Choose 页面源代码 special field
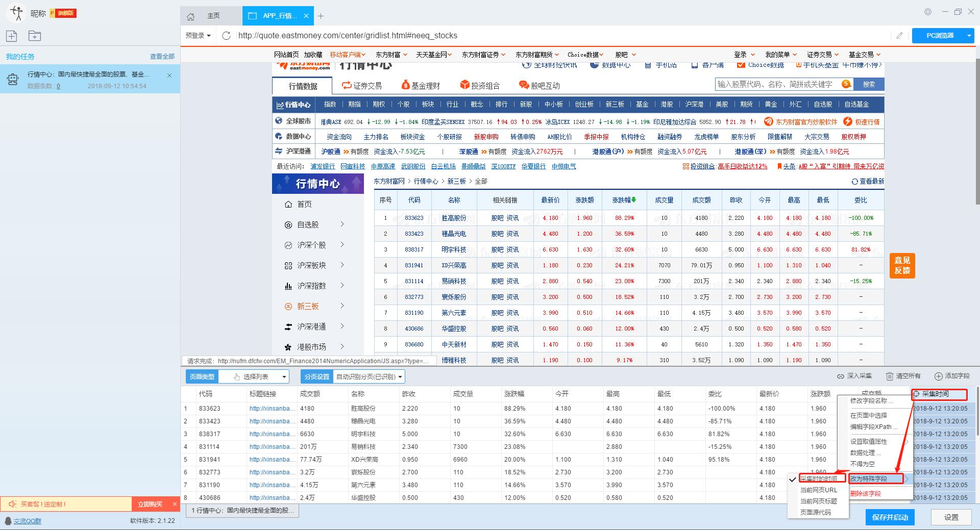Viewport: 980px width, 530px height. click(x=816, y=513)
